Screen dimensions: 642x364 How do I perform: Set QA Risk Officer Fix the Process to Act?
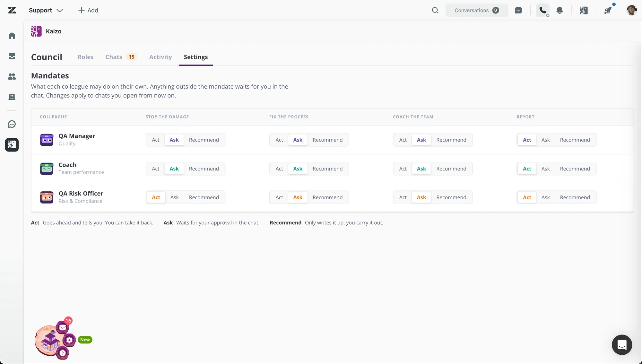[279, 197]
